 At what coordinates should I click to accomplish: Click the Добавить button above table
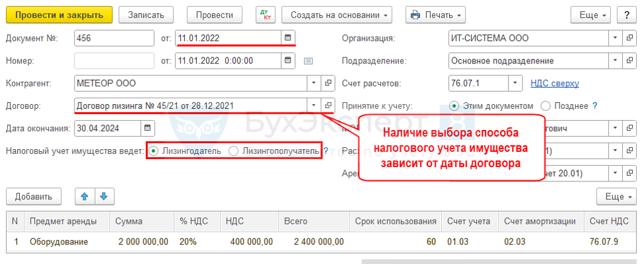click(33, 196)
